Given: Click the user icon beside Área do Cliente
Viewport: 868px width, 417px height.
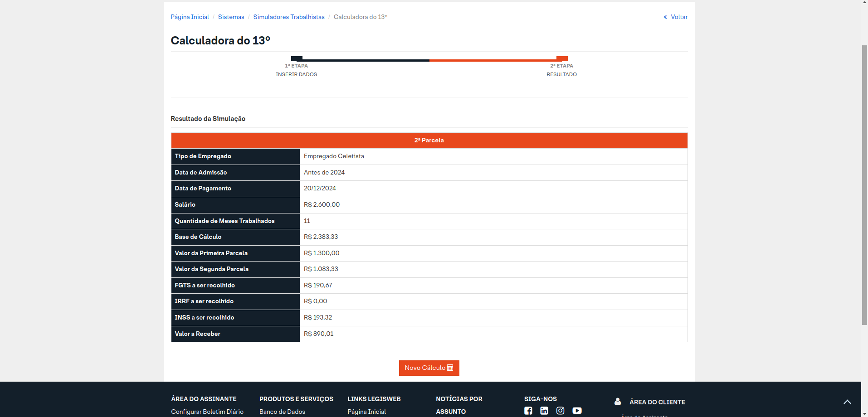Looking at the screenshot, I should [618, 402].
